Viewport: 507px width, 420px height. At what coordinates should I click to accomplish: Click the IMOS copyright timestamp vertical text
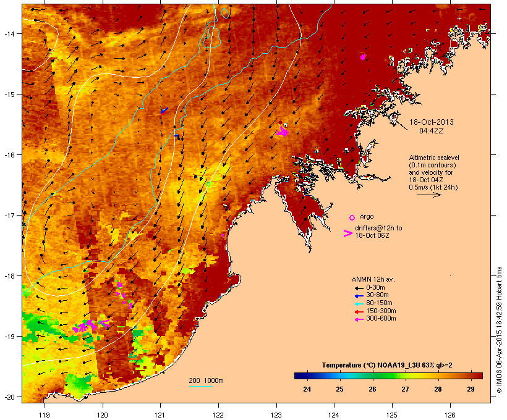point(499,330)
